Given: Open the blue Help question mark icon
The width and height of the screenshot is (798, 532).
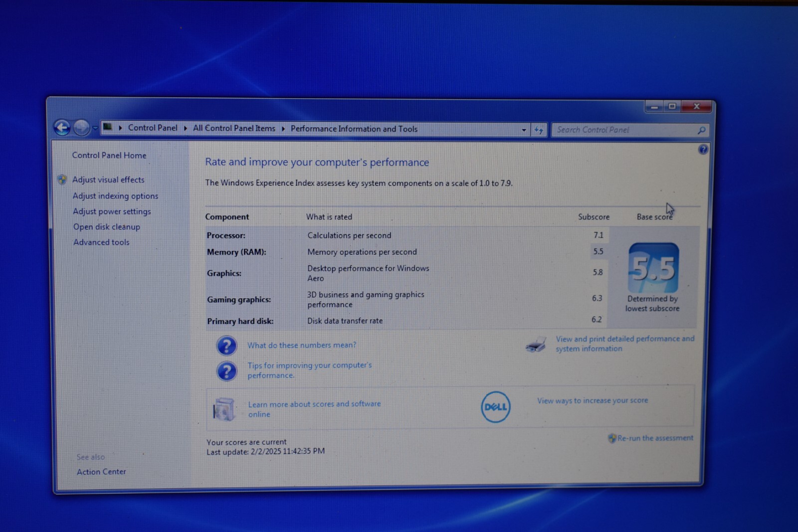Looking at the screenshot, I should tap(703, 149).
